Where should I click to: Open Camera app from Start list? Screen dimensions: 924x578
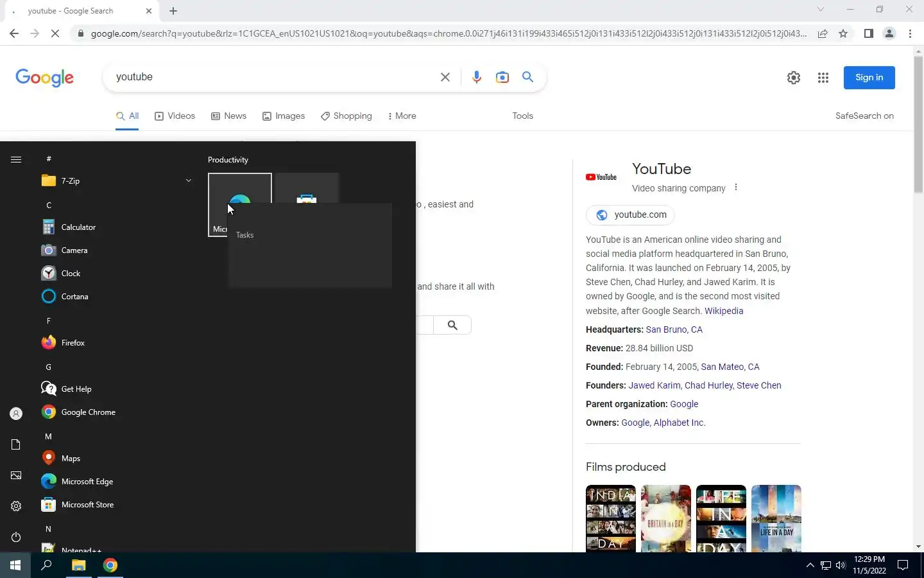[116, 250]
